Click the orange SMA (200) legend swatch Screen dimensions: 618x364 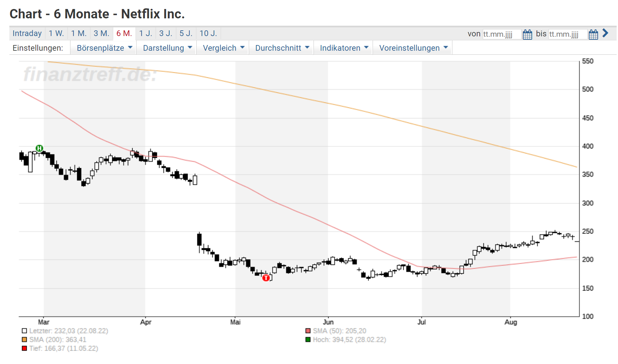tap(24, 340)
